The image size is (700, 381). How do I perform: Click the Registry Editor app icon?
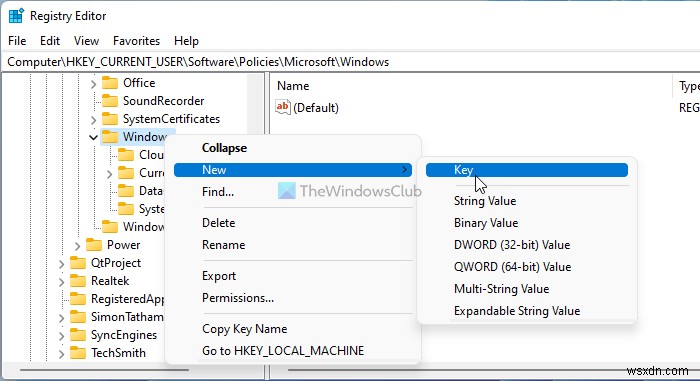(x=16, y=16)
